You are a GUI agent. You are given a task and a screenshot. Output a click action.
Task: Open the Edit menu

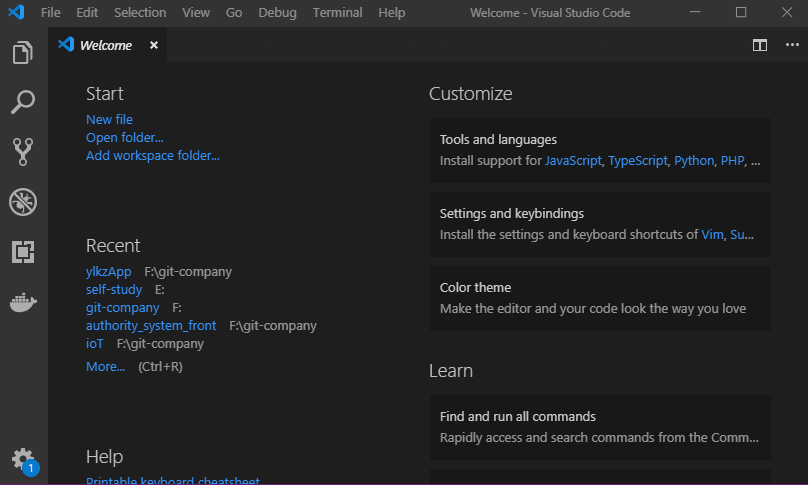87,12
